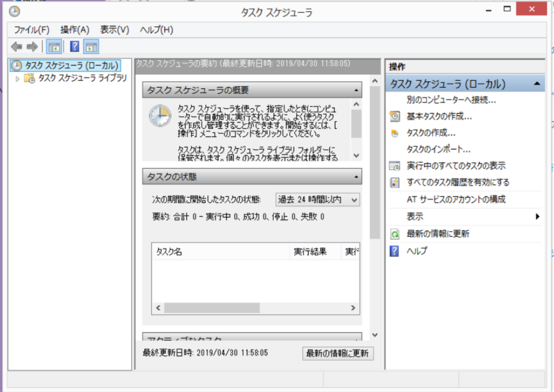Click the 基本タスクの作成 icon
This screenshot has width=554, height=392.
click(394, 116)
